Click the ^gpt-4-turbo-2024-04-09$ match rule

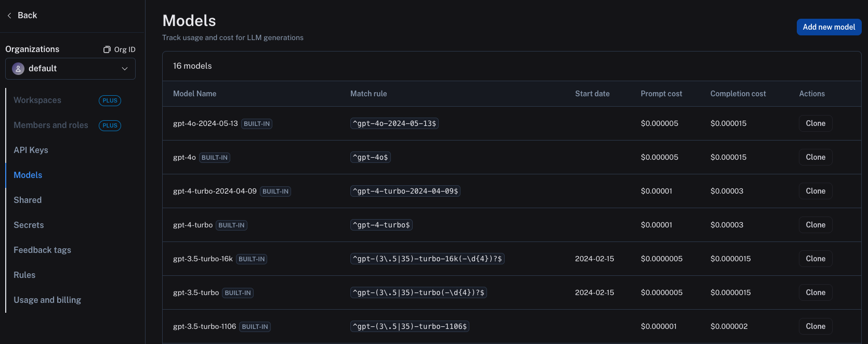pyautogui.click(x=405, y=191)
